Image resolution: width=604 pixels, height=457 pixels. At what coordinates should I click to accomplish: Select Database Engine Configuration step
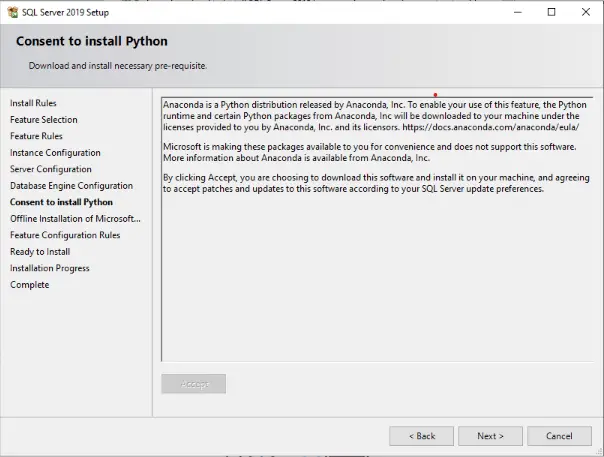click(x=71, y=186)
